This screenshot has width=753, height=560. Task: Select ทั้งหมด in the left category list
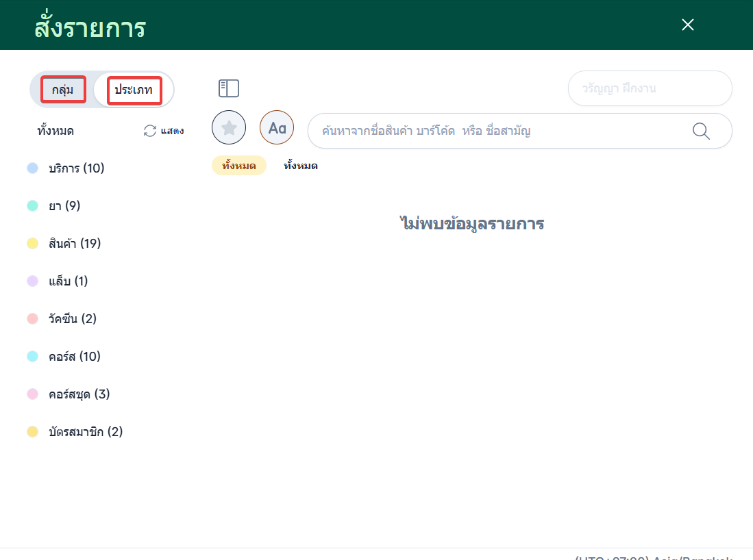55,131
